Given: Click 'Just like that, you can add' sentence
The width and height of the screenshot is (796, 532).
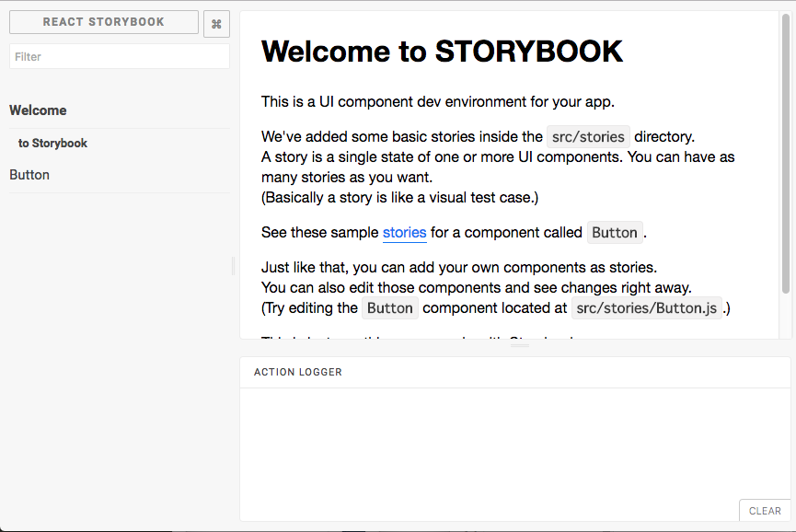Looking at the screenshot, I should pyautogui.click(x=459, y=268).
